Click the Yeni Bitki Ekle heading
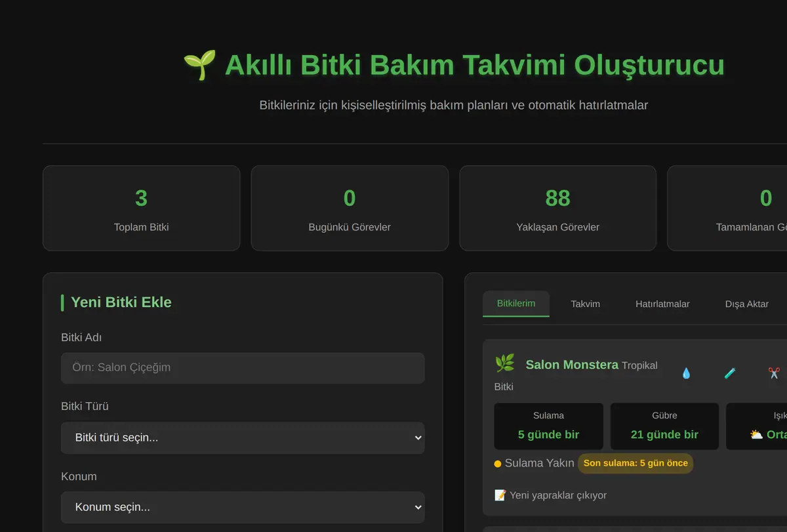Screen dimensions: 787x532 coord(121,302)
